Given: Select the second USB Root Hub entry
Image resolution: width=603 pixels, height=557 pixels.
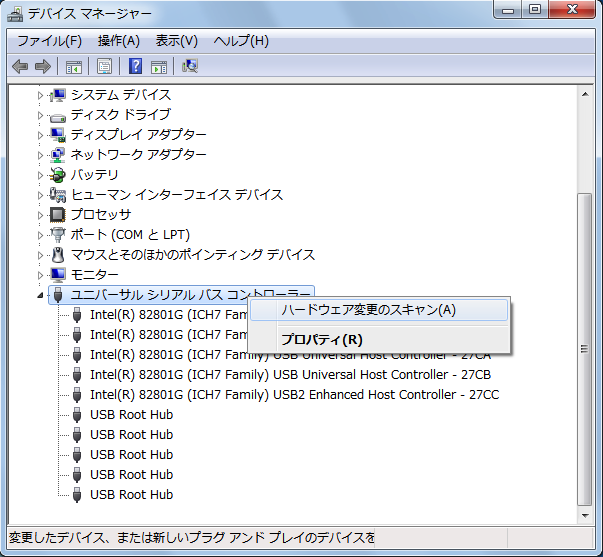Looking at the screenshot, I should coord(132,435).
